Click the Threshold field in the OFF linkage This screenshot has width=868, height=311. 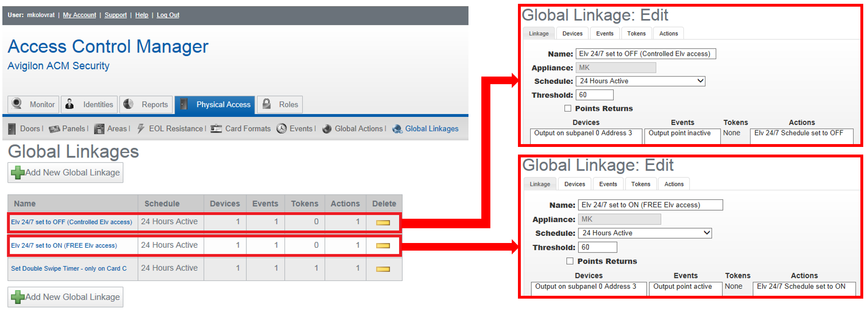coord(595,95)
